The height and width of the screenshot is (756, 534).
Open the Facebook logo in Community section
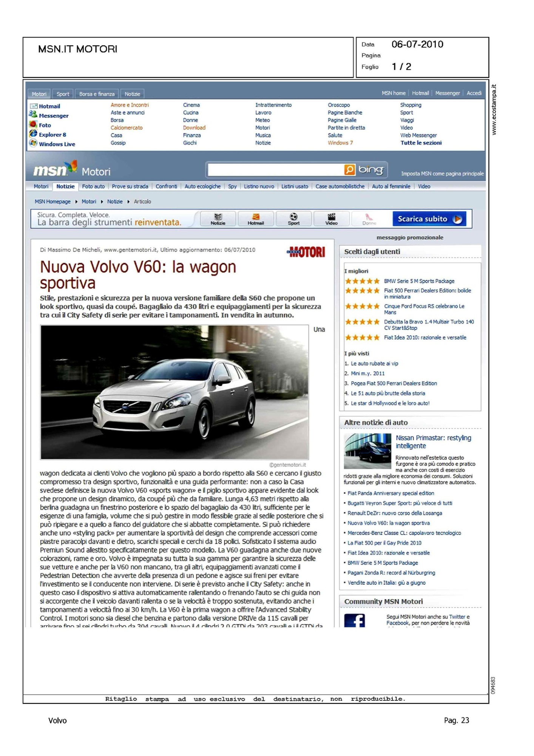[x=354, y=620]
